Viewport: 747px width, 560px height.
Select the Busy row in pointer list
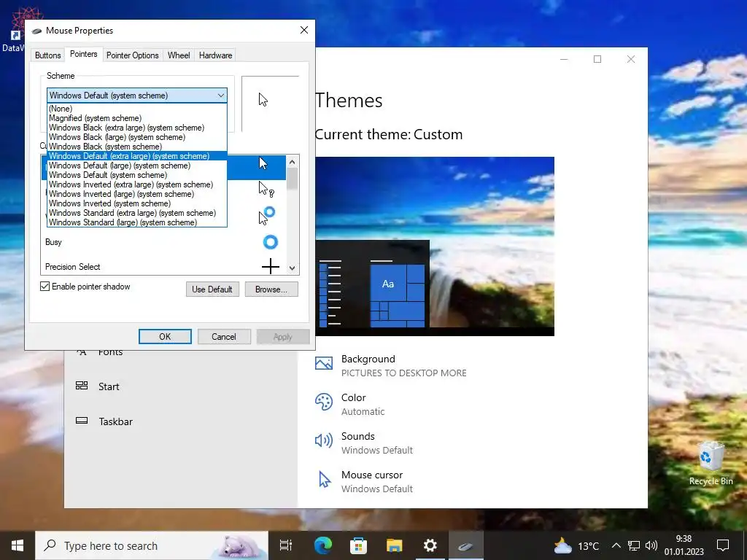click(x=163, y=242)
